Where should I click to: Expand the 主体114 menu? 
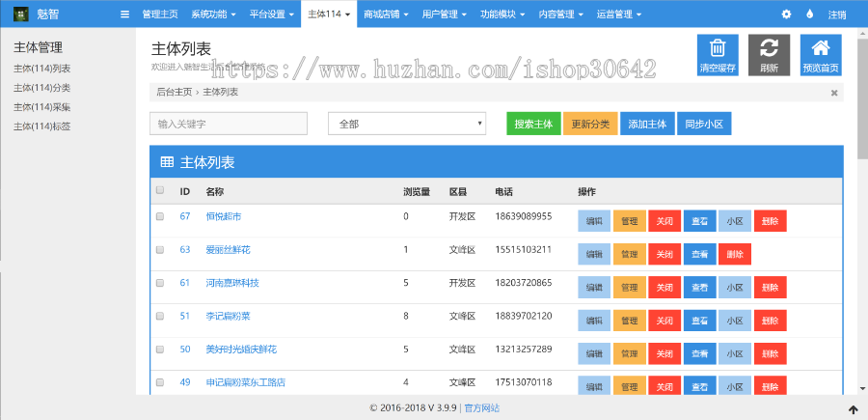coord(329,14)
